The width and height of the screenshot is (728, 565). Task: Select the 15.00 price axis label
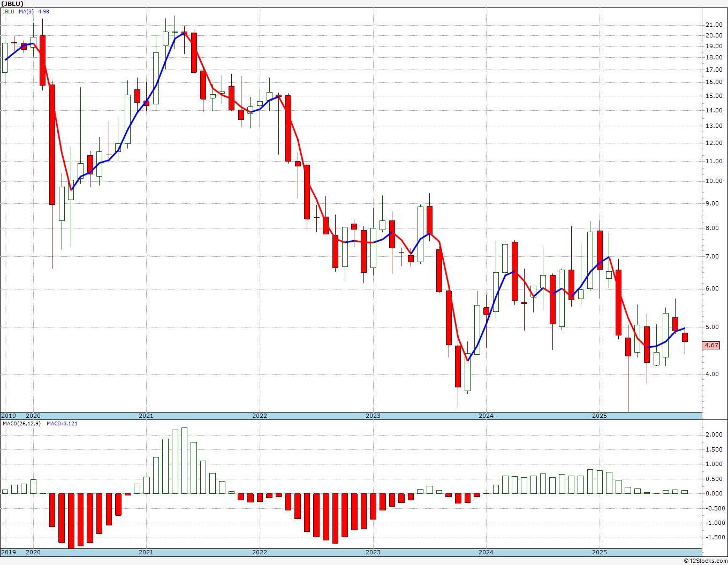click(713, 96)
